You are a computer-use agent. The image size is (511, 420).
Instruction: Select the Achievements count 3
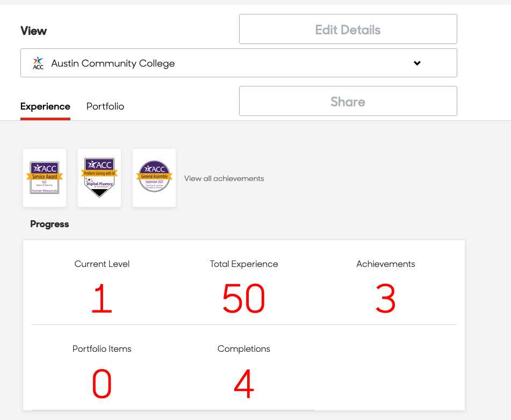tap(385, 298)
